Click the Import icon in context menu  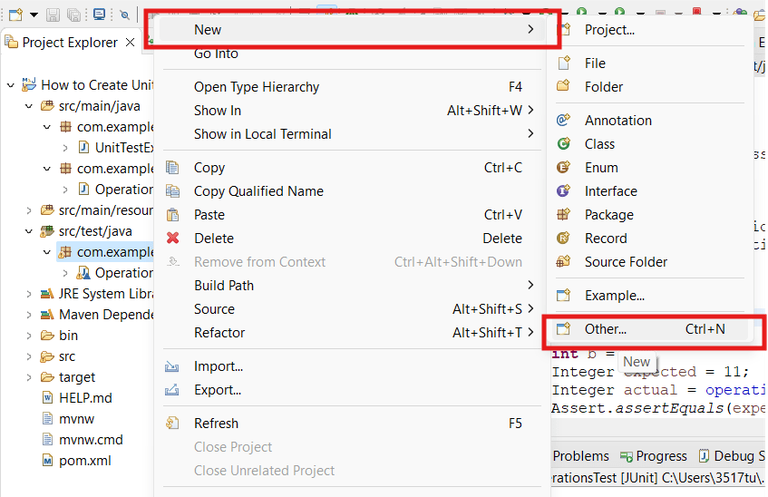coord(172,366)
